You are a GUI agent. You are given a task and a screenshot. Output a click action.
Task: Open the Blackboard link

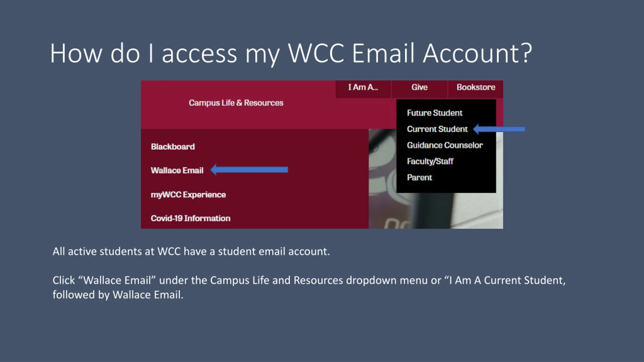pos(173,147)
